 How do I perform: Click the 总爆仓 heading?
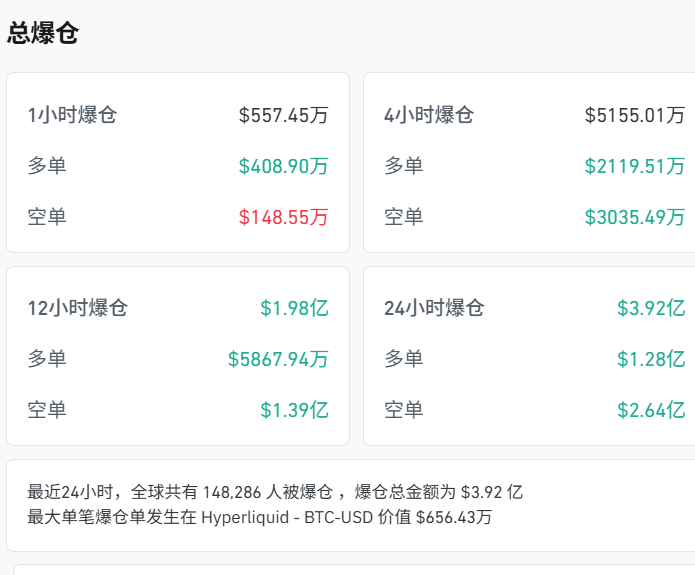click(x=43, y=34)
